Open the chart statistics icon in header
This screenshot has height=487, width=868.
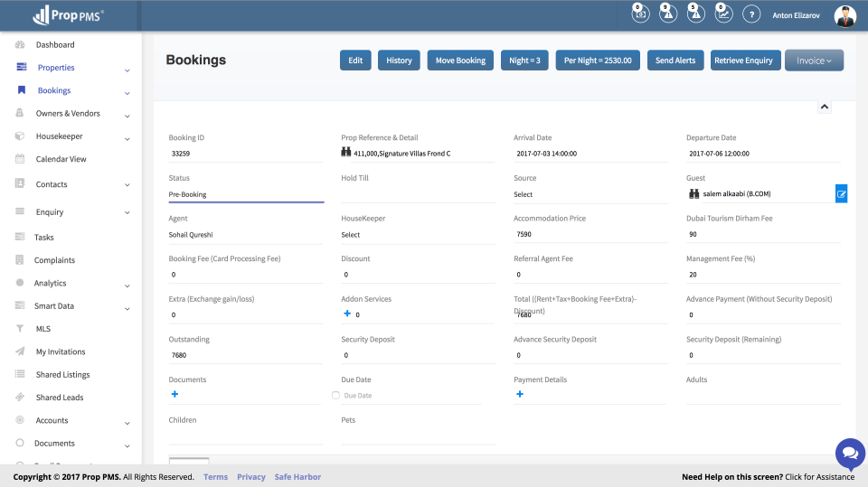(723, 14)
